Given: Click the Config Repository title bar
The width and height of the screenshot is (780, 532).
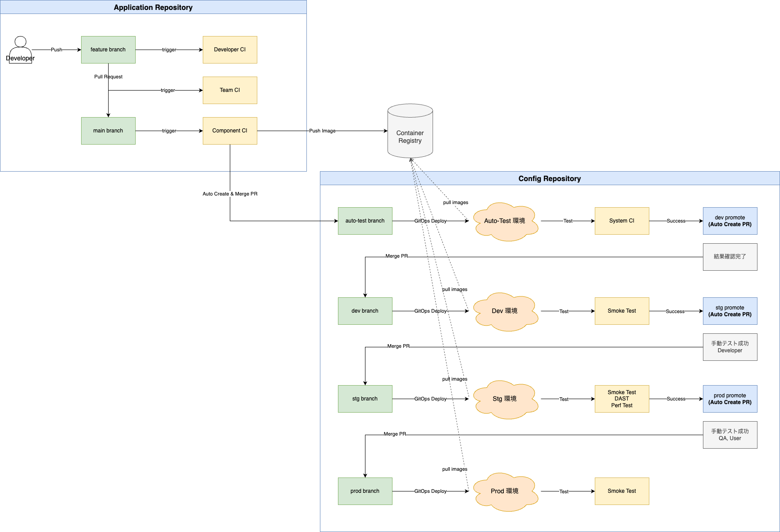Looking at the screenshot, I should coord(550,178).
